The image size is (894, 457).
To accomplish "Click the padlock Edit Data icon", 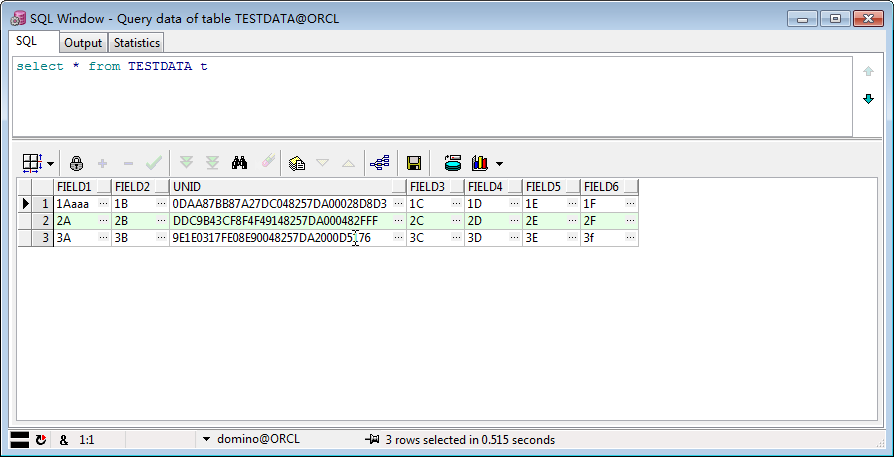I will coord(76,164).
